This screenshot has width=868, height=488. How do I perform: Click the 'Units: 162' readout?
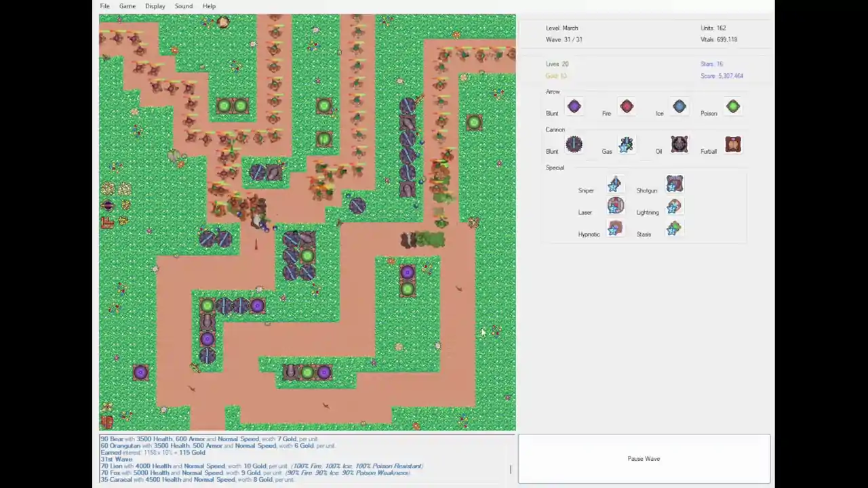pyautogui.click(x=713, y=28)
